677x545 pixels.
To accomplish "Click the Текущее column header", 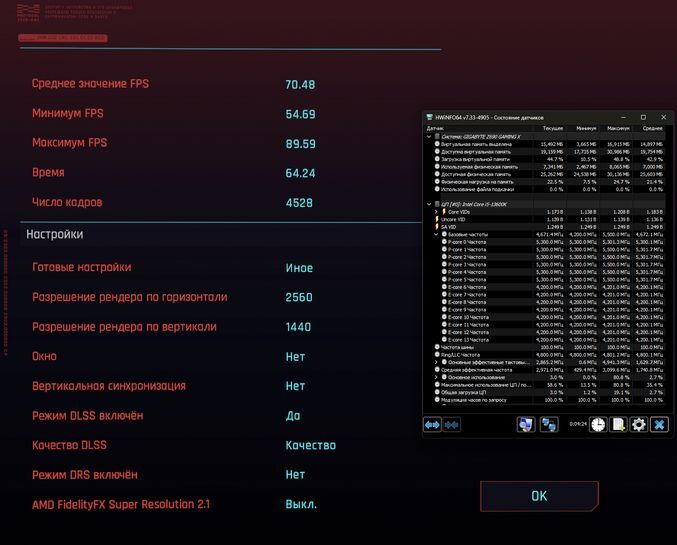I will tap(552, 128).
